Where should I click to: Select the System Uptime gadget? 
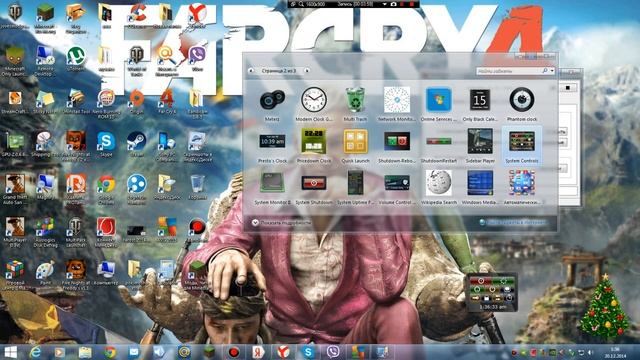[355, 187]
